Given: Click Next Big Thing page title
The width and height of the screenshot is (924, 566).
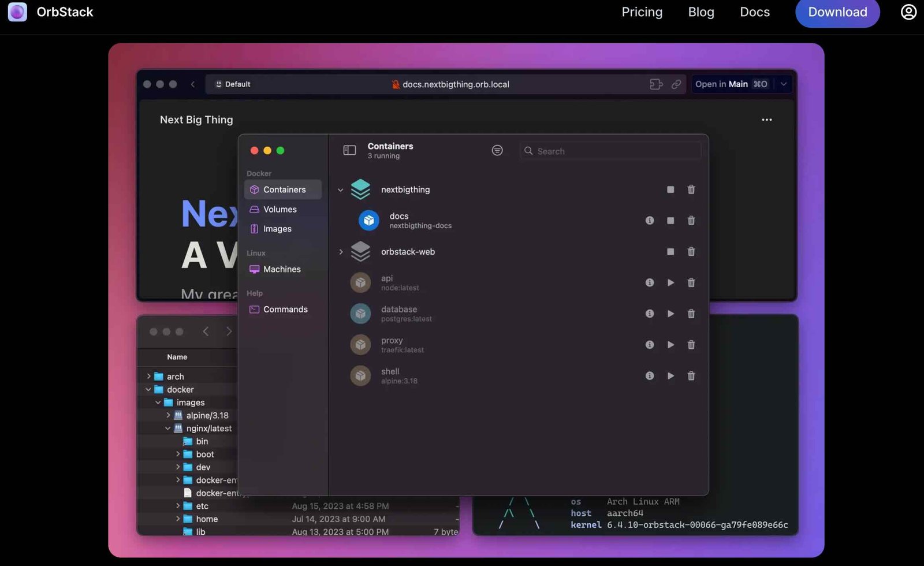Looking at the screenshot, I should [x=196, y=120].
